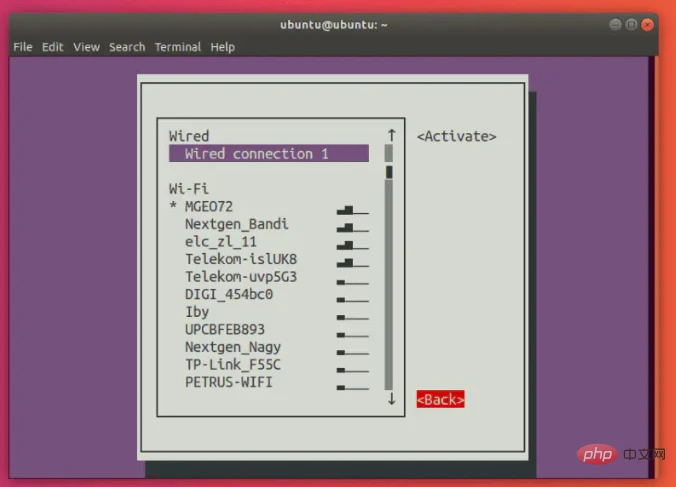Image resolution: width=676 pixels, height=487 pixels.
Task: Open the Help menu
Action: point(222,47)
